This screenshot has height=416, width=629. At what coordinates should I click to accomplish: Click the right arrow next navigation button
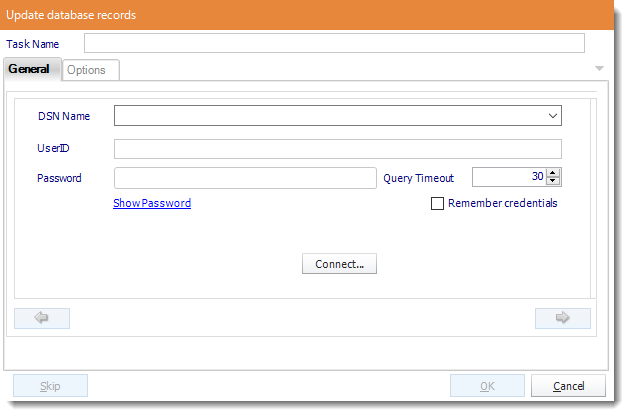pos(562,318)
